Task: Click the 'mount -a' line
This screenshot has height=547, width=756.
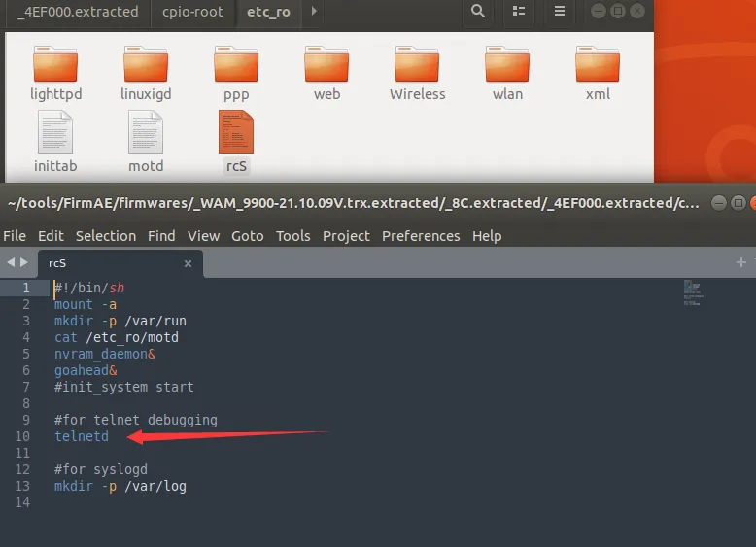Action: [86, 304]
